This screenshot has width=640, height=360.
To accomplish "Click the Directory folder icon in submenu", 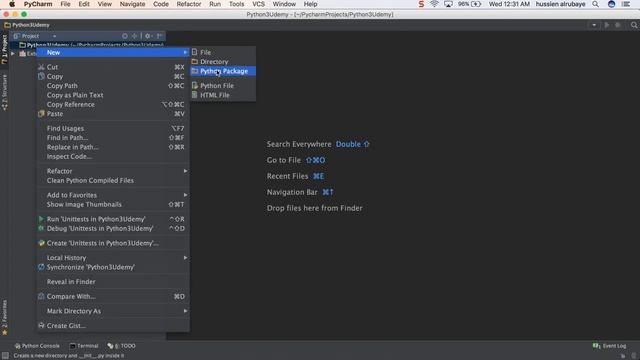I will (195, 62).
